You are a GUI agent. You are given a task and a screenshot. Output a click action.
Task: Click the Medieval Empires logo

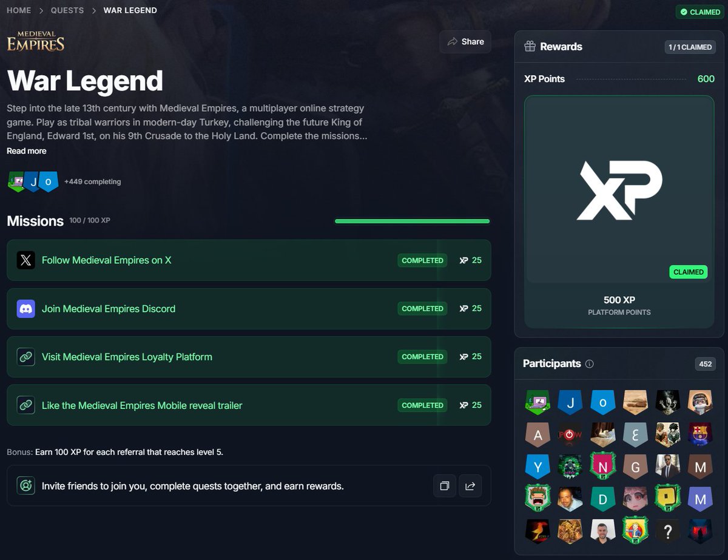tap(36, 41)
